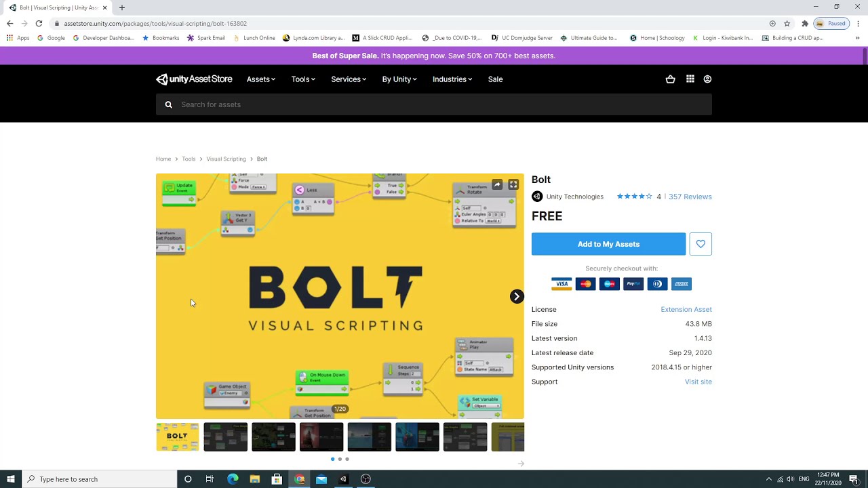Select the third carousel page dot
Viewport: 868px width, 488px height.
pyautogui.click(x=347, y=460)
